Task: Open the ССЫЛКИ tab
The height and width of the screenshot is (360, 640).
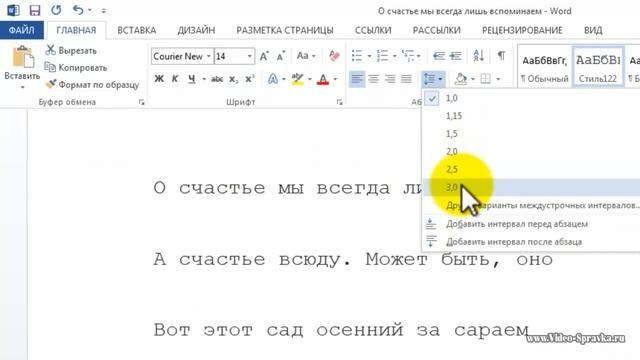Action: (x=373, y=30)
